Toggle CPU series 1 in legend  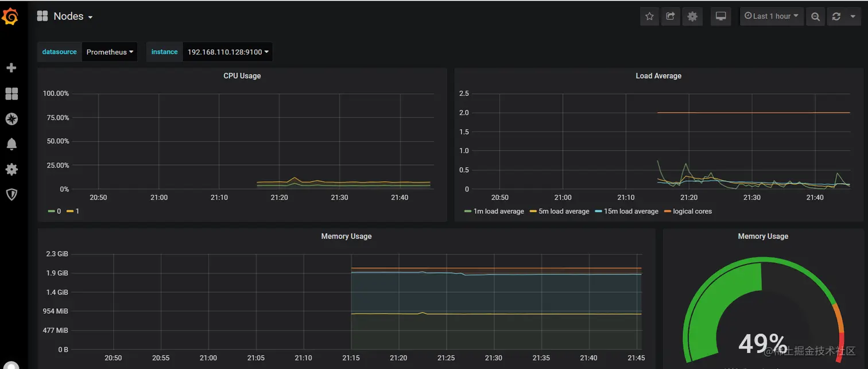73,211
